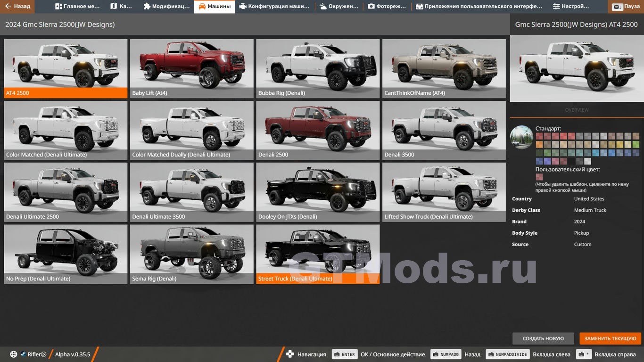The width and height of the screenshot is (644, 362).
Task: Choose the Sema Rig (Denali) configuration
Action: pyautogui.click(x=192, y=254)
